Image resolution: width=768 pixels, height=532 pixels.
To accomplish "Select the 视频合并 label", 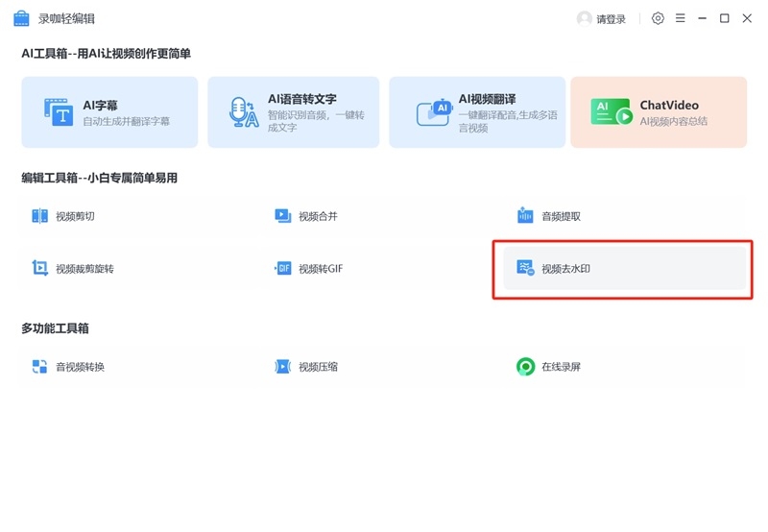I will click(x=318, y=216).
